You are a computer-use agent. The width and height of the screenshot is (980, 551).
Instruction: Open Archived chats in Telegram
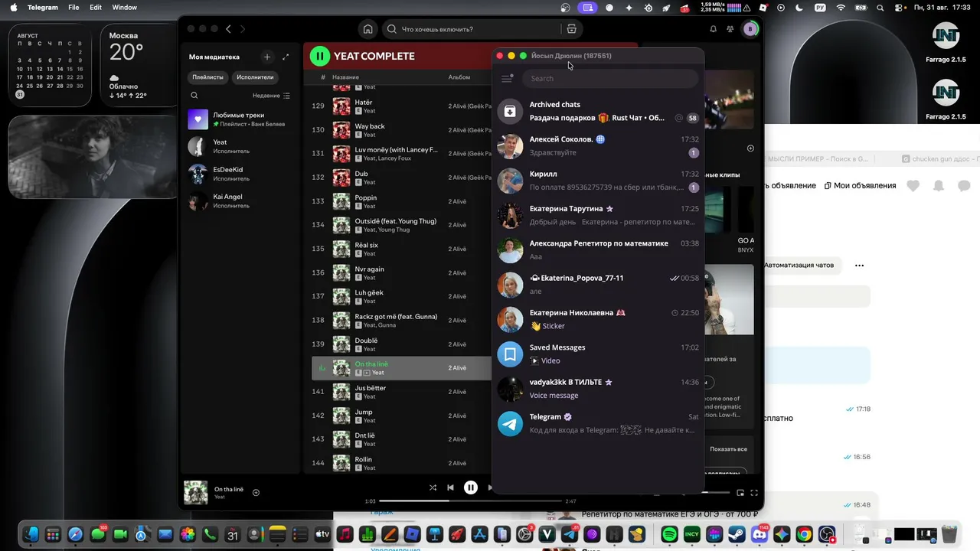tap(598, 111)
